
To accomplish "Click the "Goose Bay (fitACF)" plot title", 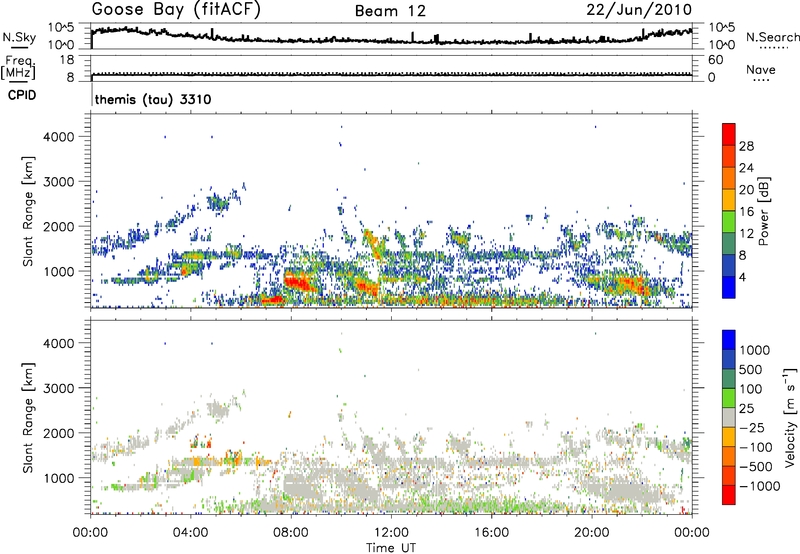I will click(176, 10).
